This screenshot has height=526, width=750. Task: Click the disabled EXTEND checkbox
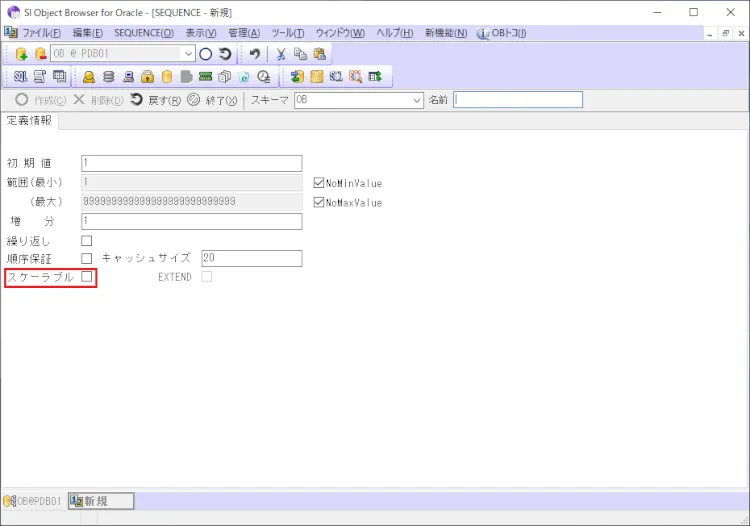coord(207,276)
